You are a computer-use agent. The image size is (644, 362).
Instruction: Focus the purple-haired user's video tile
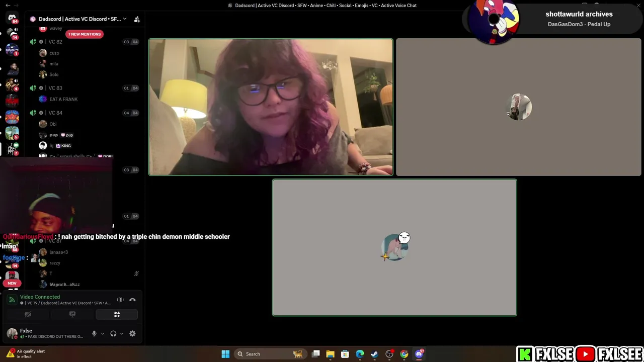click(x=271, y=107)
